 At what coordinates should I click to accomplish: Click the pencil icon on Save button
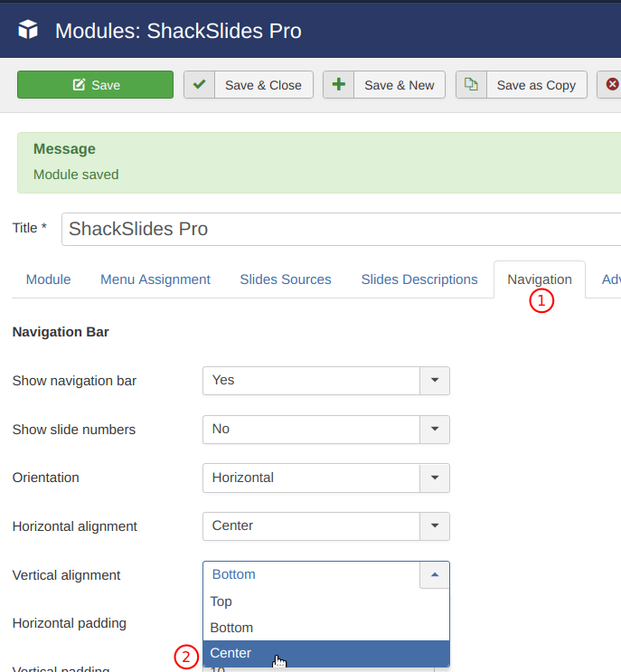point(79,84)
